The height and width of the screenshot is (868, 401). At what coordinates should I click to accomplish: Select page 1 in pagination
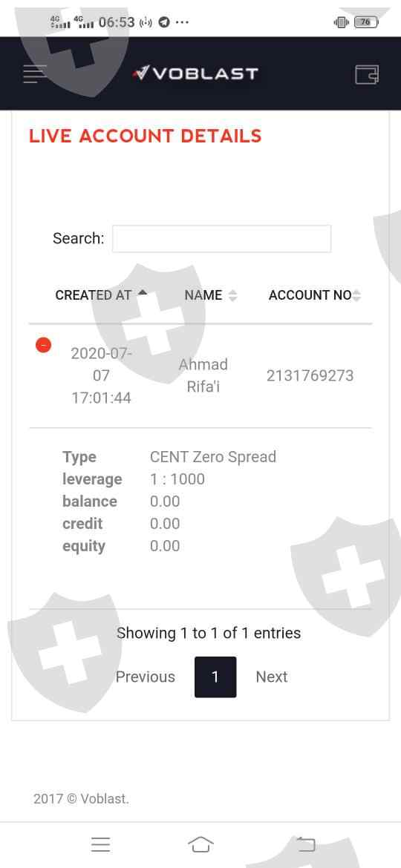[x=215, y=677]
